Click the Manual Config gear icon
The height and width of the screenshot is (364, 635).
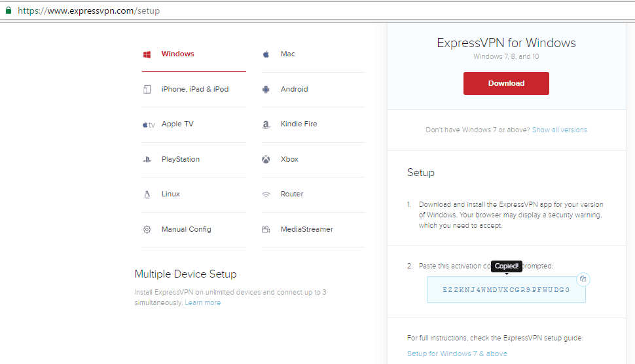pyautogui.click(x=147, y=230)
